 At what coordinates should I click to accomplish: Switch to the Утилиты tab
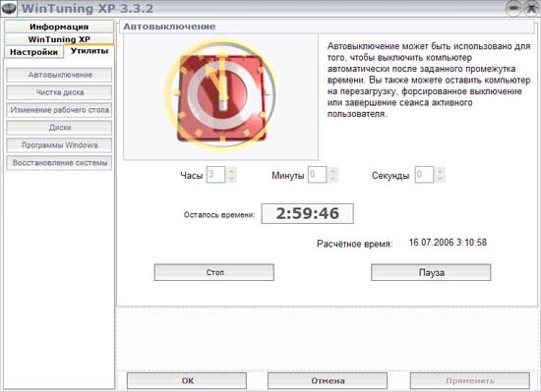[x=90, y=51]
